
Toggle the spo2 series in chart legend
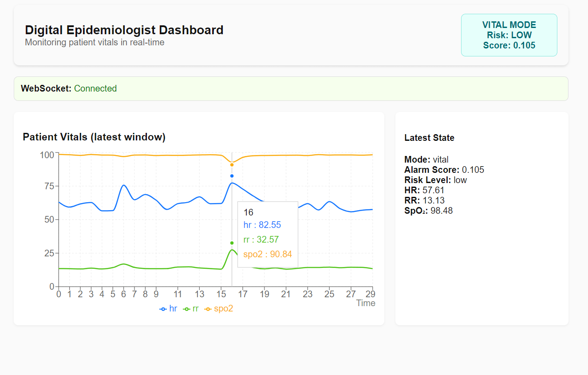(219, 309)
